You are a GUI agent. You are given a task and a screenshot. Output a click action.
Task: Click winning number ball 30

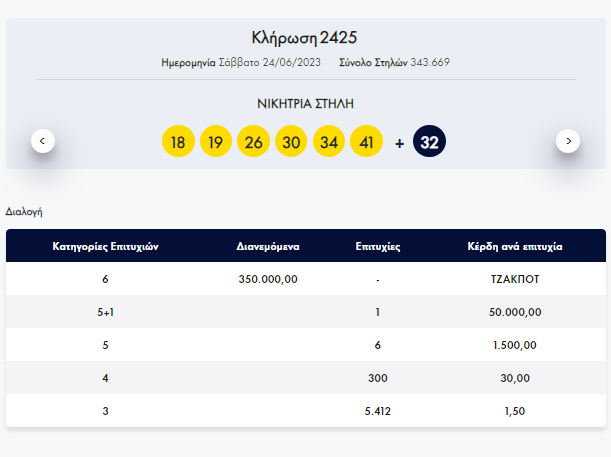(291, 141)
